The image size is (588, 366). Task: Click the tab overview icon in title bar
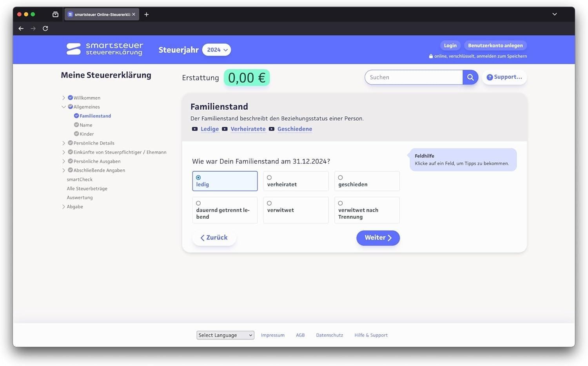click(x=55, y=14)
